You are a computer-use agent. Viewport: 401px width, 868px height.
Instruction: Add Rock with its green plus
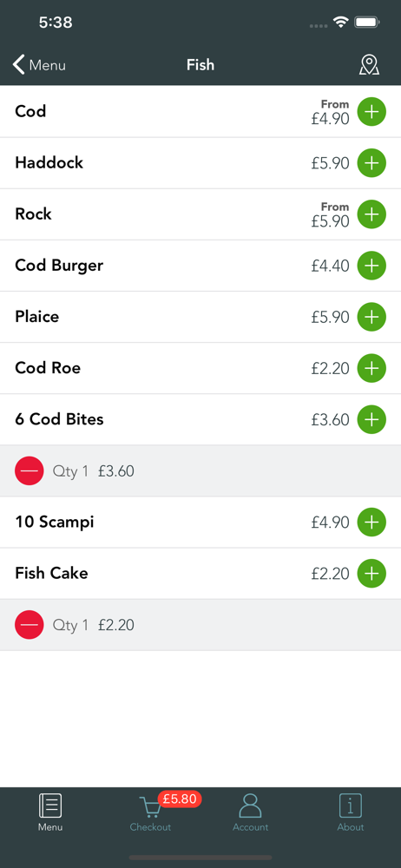371,214
